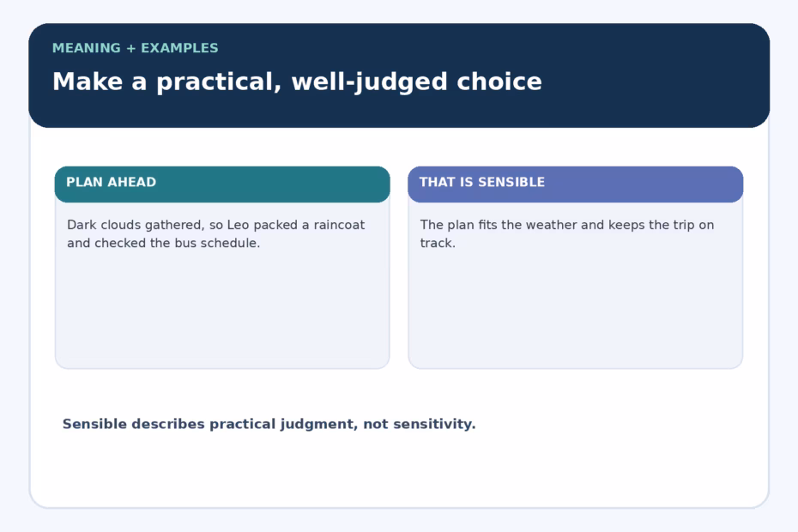798x532 pixels.
Task: Select the sentence The plan fits the weather
Action: point(567,233)
